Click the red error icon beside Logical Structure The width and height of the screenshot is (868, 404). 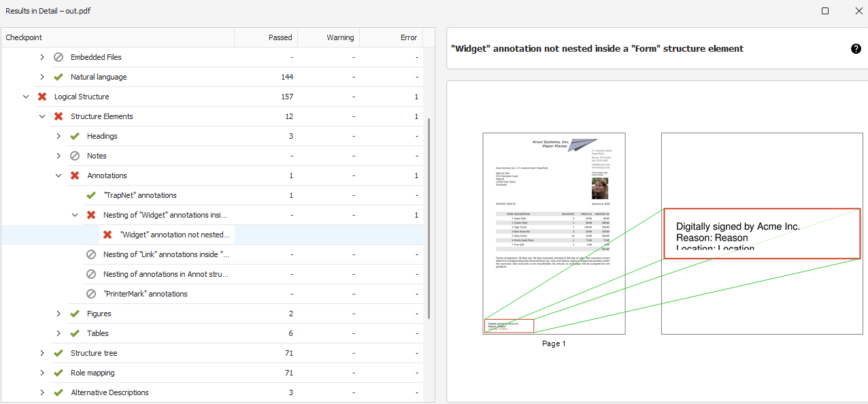click(42, 97)
